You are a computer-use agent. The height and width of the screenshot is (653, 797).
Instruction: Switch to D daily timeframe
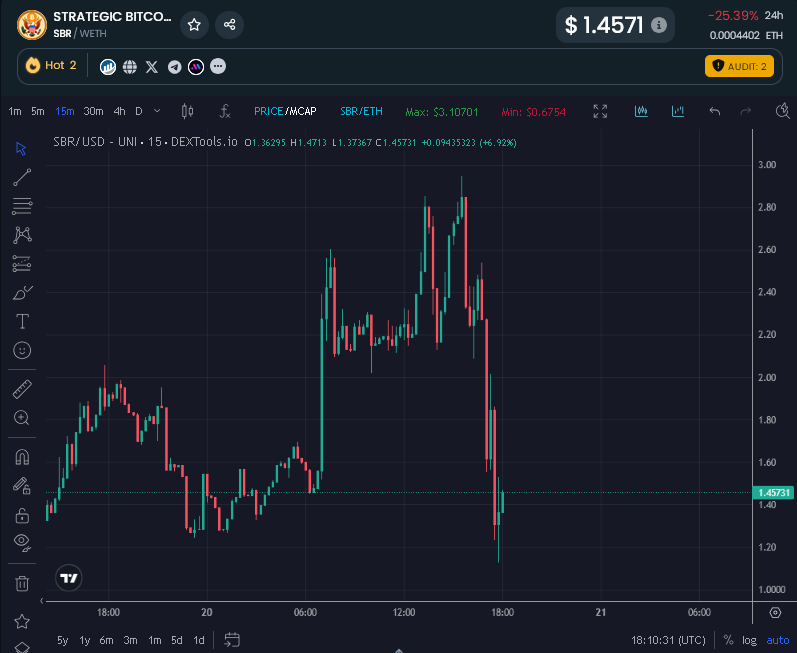pyautogui.click(x=139, y=111)
